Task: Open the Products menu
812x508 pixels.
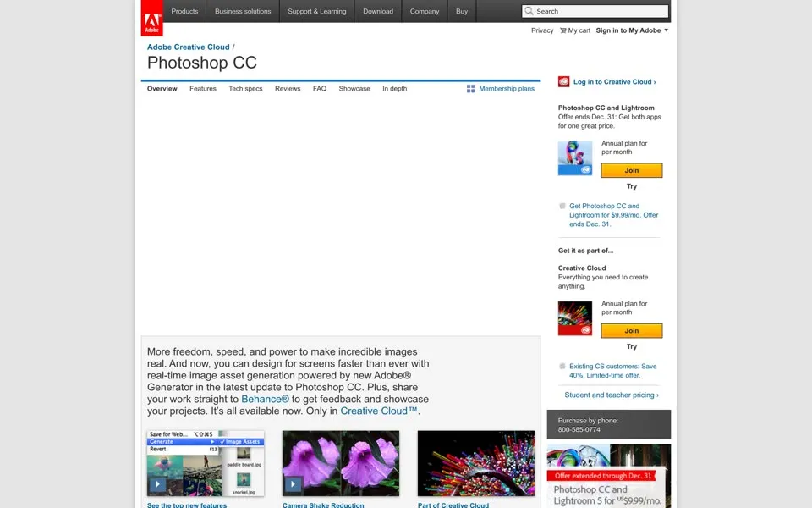Action: pyautogui.click(x=184, y=11)
